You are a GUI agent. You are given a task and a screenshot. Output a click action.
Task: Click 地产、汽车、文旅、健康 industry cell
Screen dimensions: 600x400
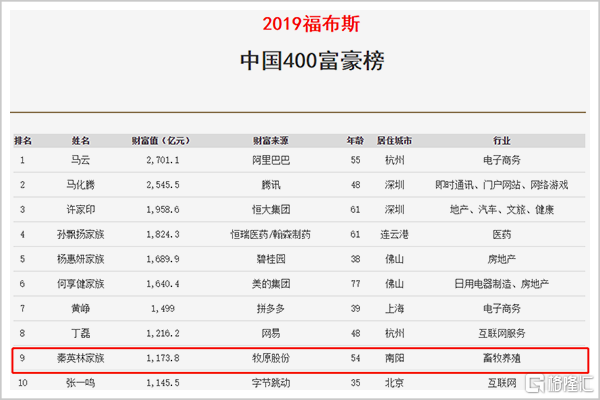[502, 210]
